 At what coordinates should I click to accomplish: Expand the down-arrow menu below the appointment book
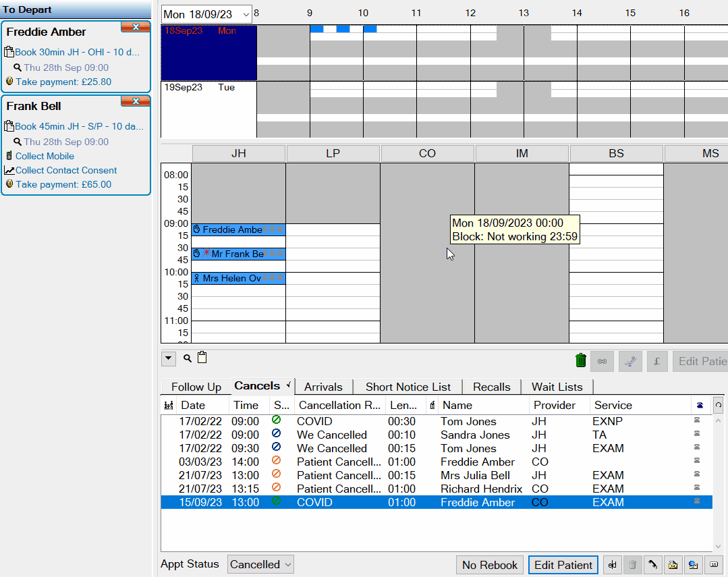click(169, 358)
